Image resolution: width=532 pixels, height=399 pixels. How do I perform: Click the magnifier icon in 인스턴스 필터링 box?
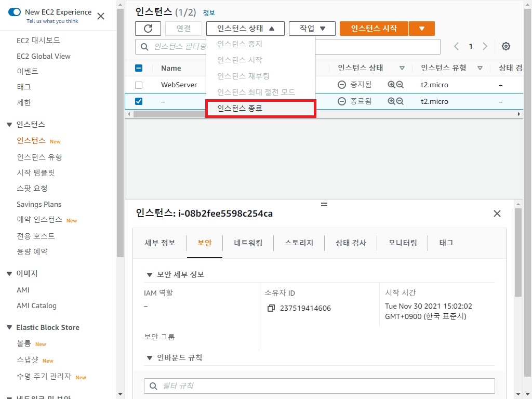tap(144, 47)
